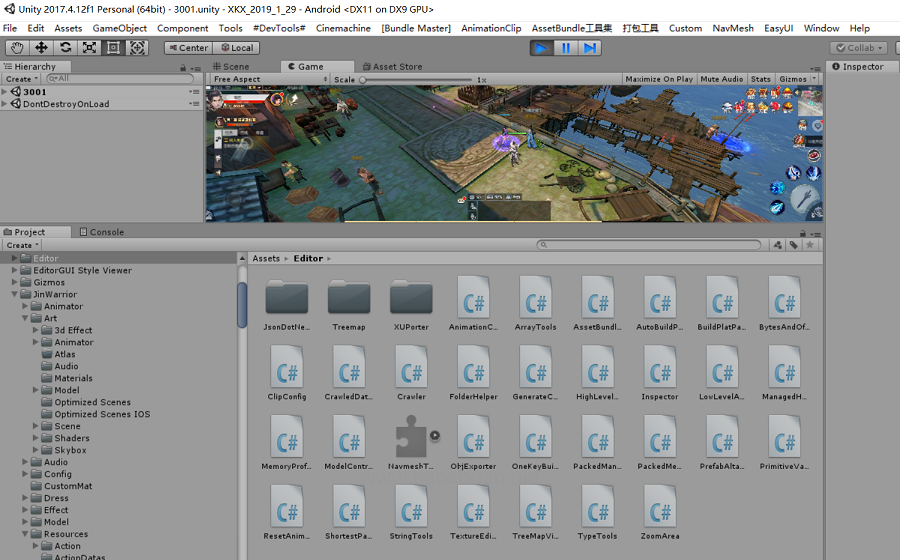Open the Collab dropdown

(859, 48)
